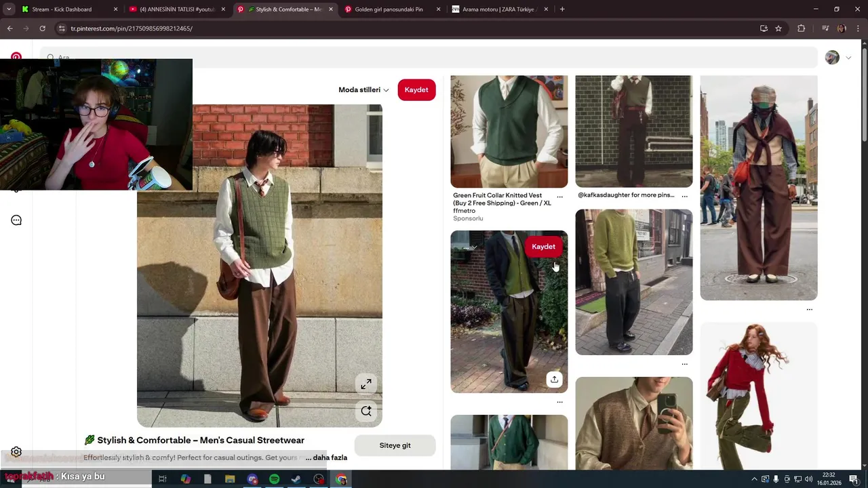The height and width of the screenshot is (488, 868).
Task: Open the Pinterest profile picture
Action: (832, 58)
